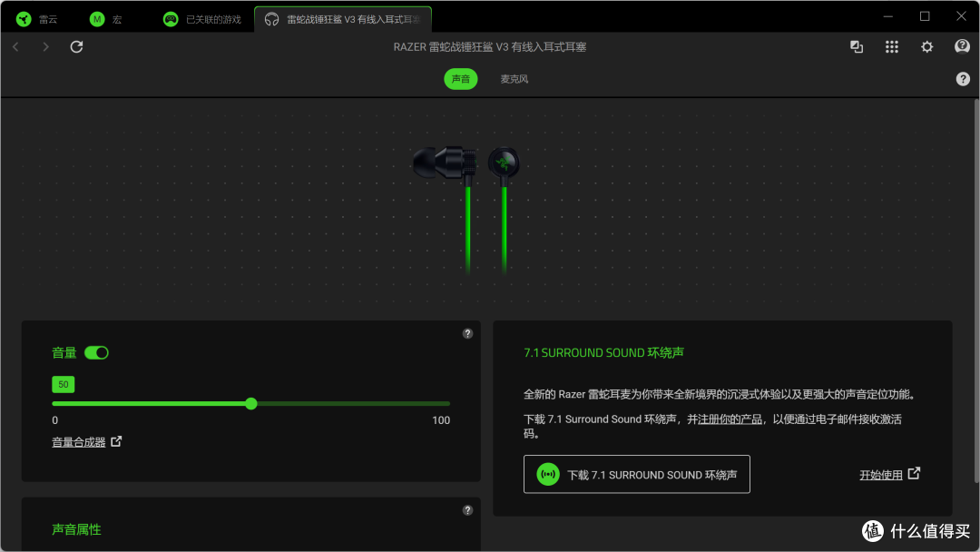
Task: Click the question mark beside 麦克风 tab row
Action: coord(963,79)
